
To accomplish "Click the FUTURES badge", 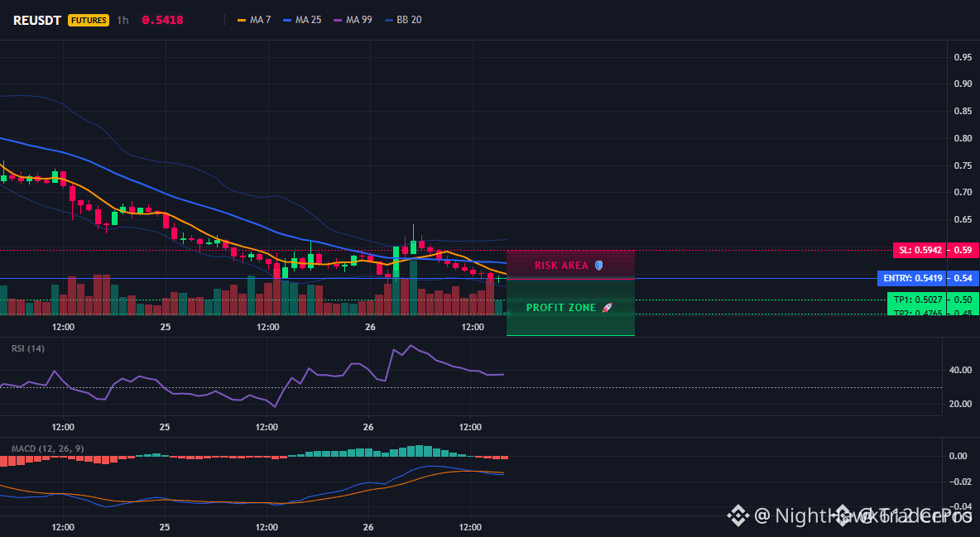I will 88,20.
